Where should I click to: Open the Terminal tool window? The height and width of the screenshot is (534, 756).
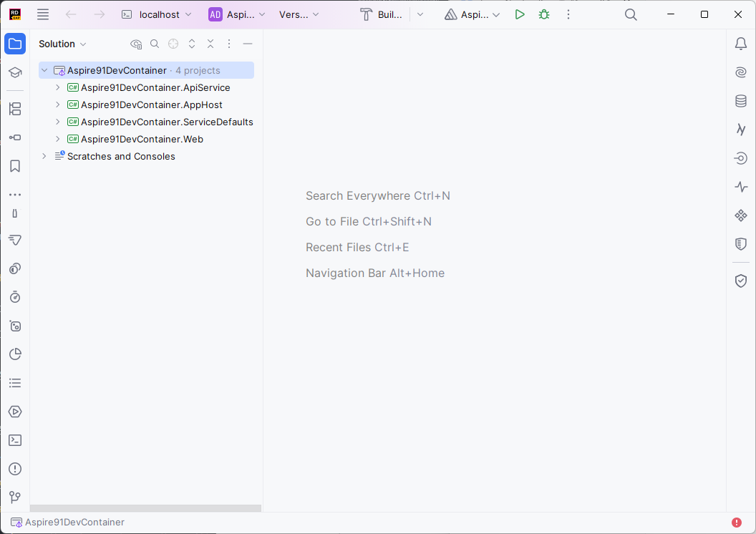(x=15, y=440)
